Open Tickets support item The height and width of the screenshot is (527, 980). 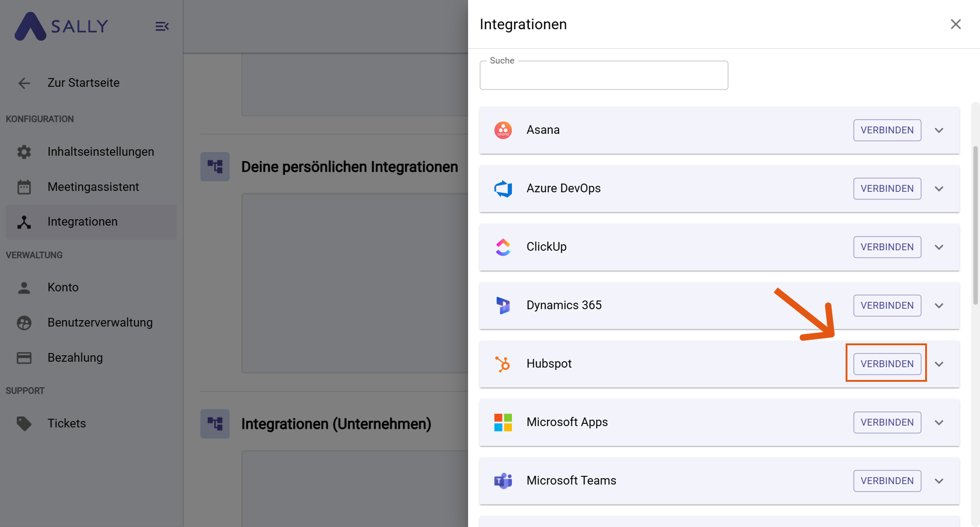click(91, 424)
